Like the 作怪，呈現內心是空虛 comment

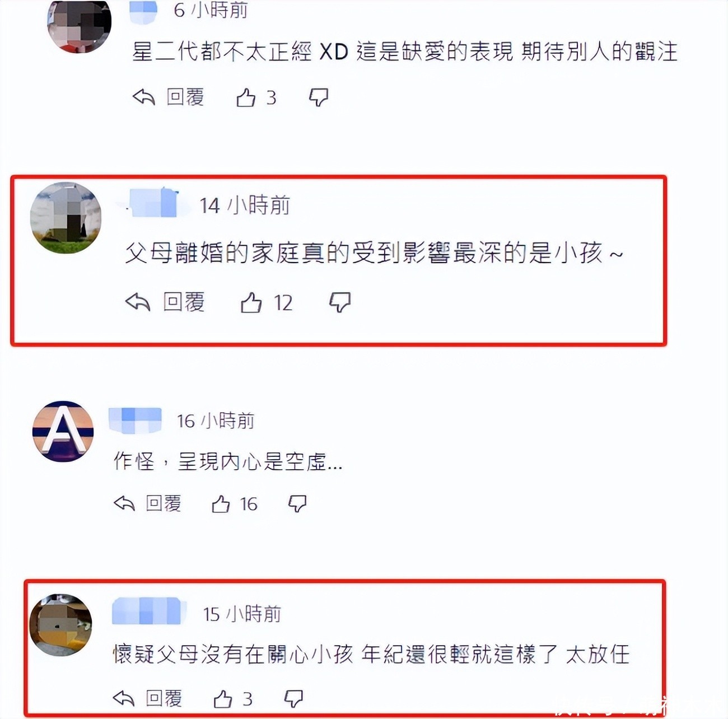pyautogui.click(x=221, y=504)
